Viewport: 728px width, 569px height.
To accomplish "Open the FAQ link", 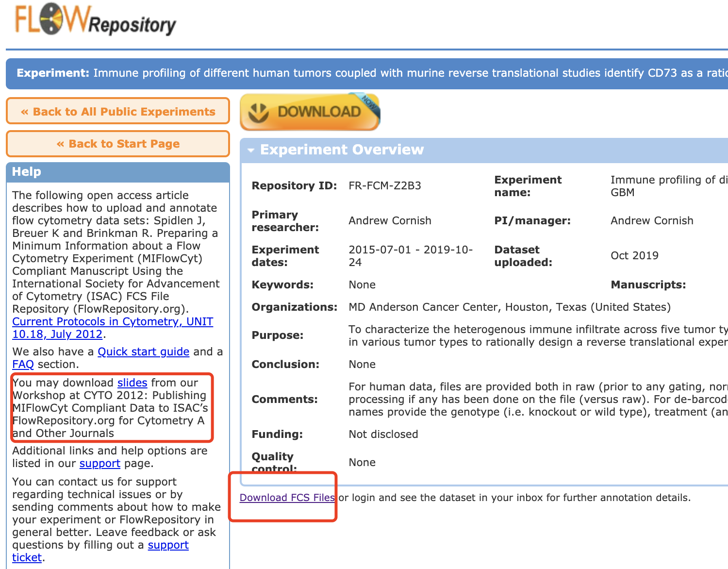I will click(23, 364).
